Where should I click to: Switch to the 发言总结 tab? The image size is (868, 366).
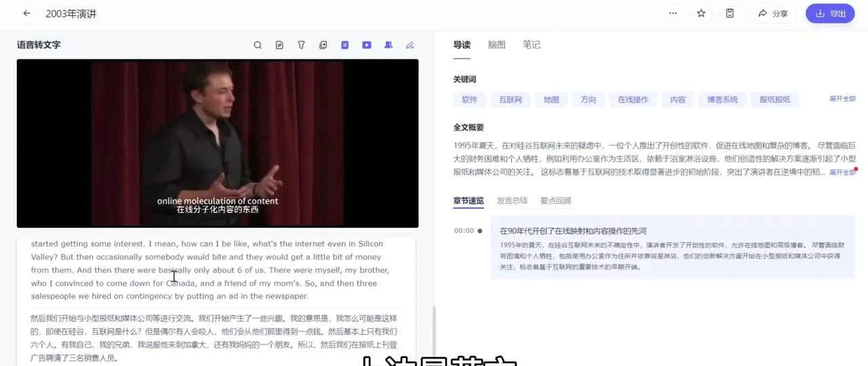pos(512,201)
